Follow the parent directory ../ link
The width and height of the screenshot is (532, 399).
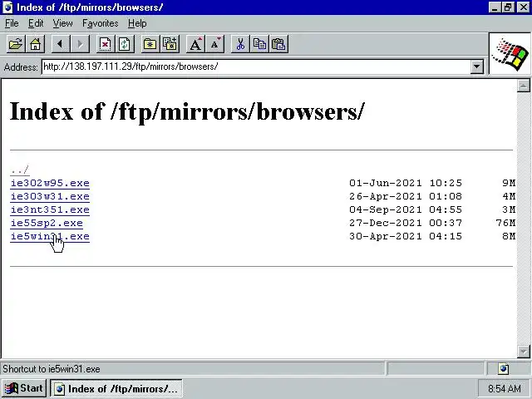pos(20,170)
